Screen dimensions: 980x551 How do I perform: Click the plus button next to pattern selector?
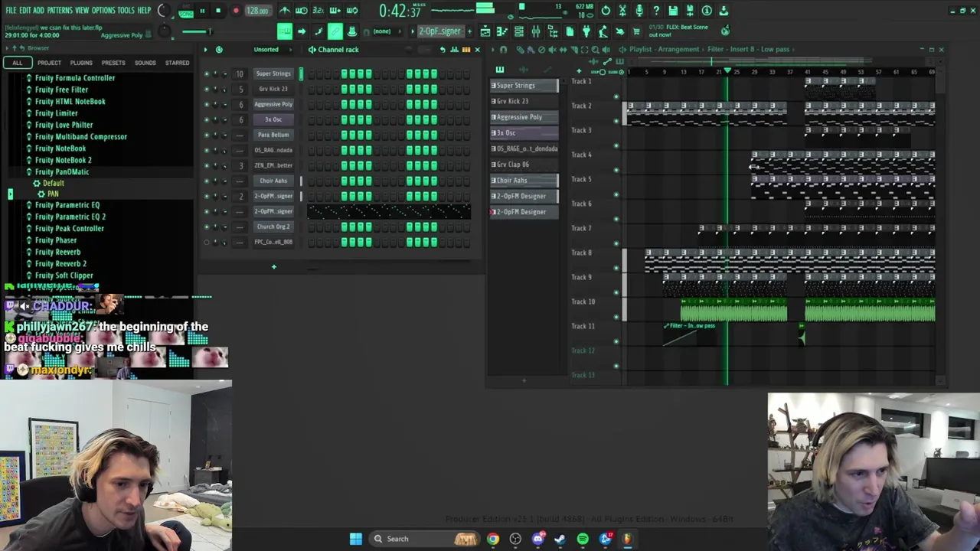tap(469, 31)
